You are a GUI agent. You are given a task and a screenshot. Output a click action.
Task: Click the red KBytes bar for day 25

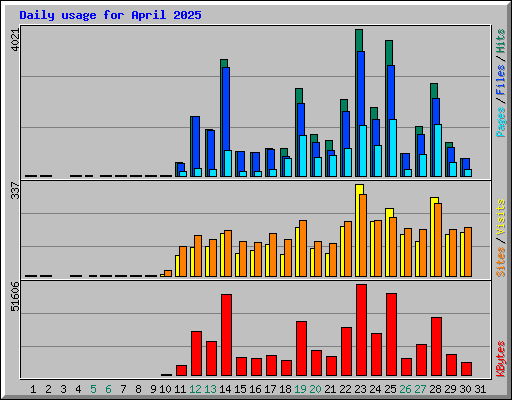391,335
